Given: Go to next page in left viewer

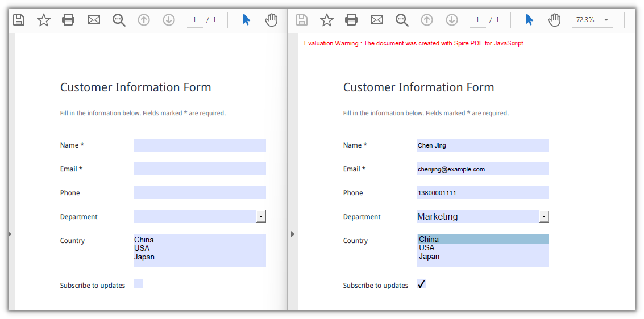Looking at the screenshot, I should coord(169,20).
